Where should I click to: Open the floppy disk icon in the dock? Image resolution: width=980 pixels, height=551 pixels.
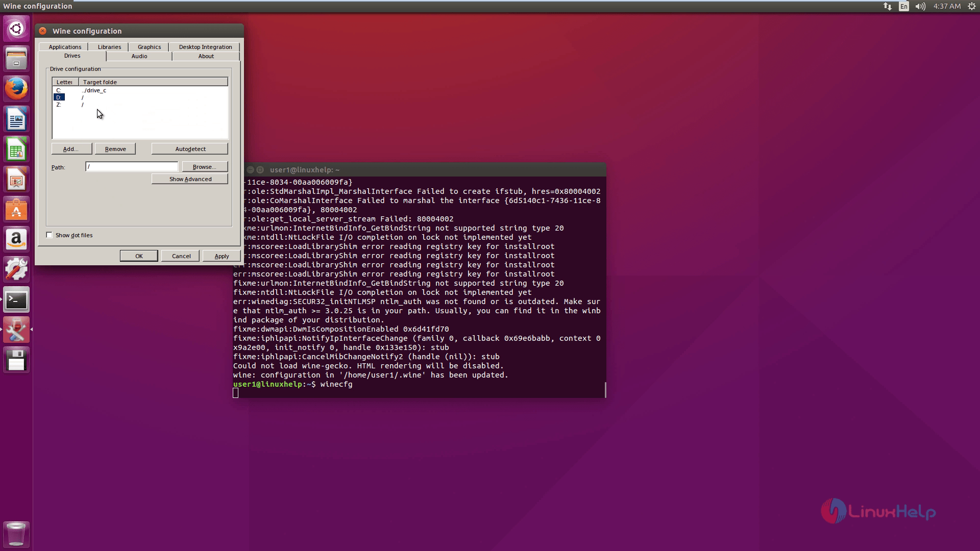tap(16, 360)
